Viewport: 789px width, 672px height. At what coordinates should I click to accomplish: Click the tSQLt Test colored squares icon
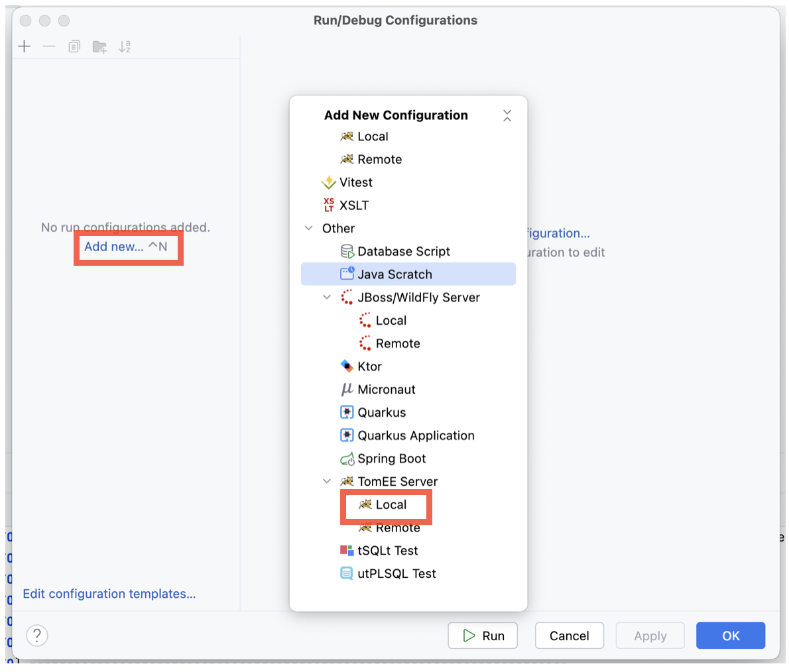click(x=347, y=550)
